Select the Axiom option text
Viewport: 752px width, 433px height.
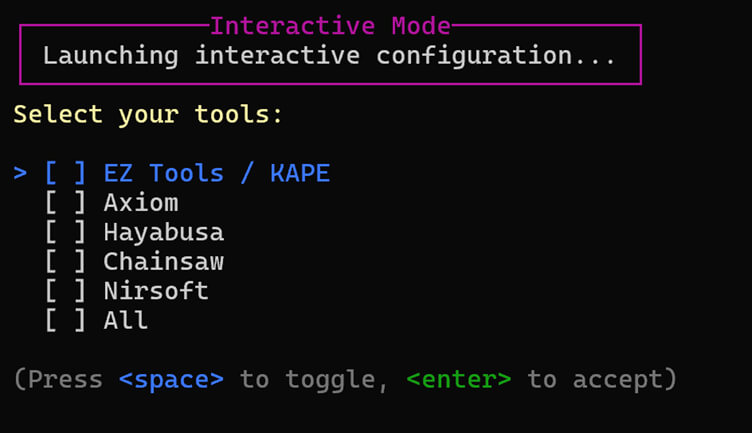141,204
